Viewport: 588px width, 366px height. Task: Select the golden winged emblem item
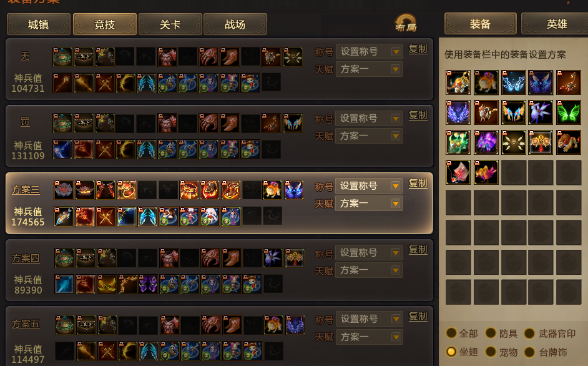(x=541, y=142)
